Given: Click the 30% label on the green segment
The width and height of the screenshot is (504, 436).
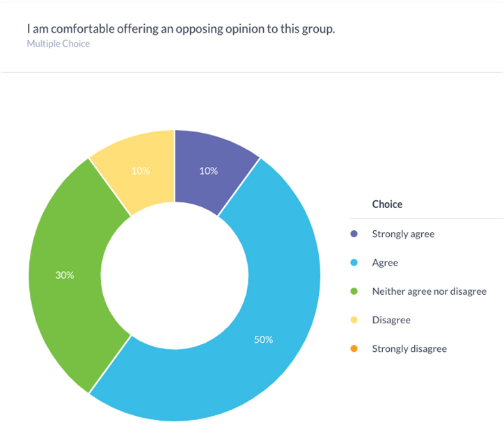Looking at the screenshot, I should (x=65, y=275).
